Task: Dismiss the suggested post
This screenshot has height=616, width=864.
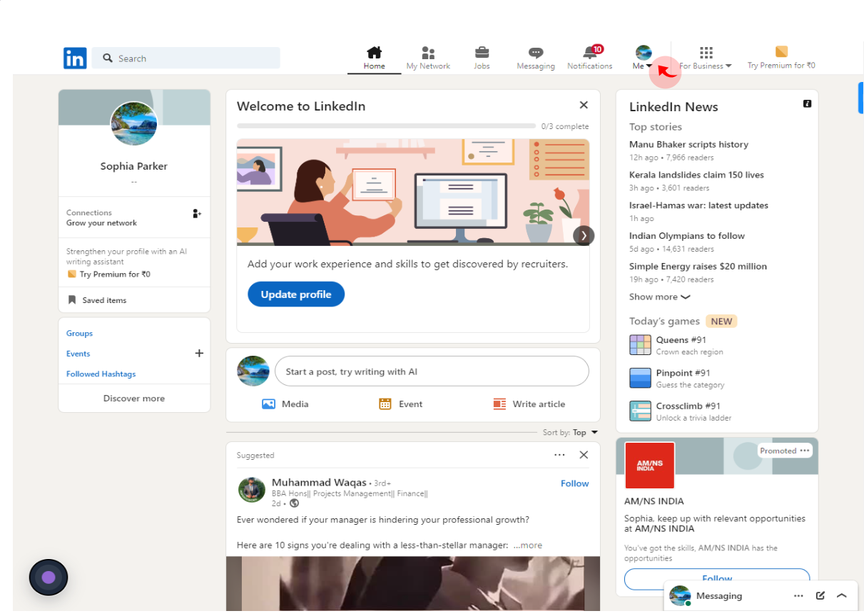Action: [584, 455]
